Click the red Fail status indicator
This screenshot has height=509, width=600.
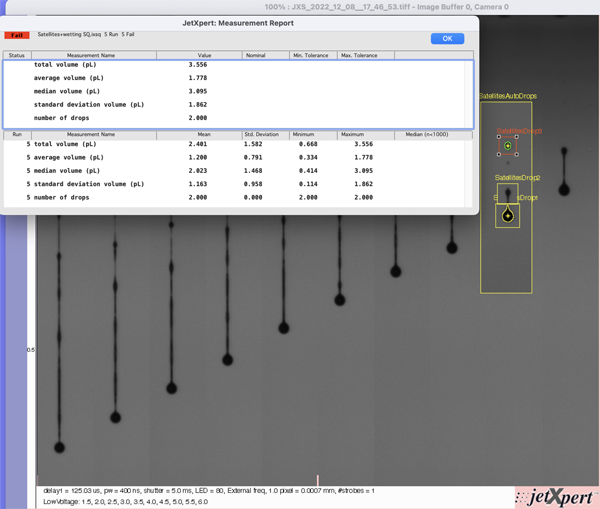(17, 35)
